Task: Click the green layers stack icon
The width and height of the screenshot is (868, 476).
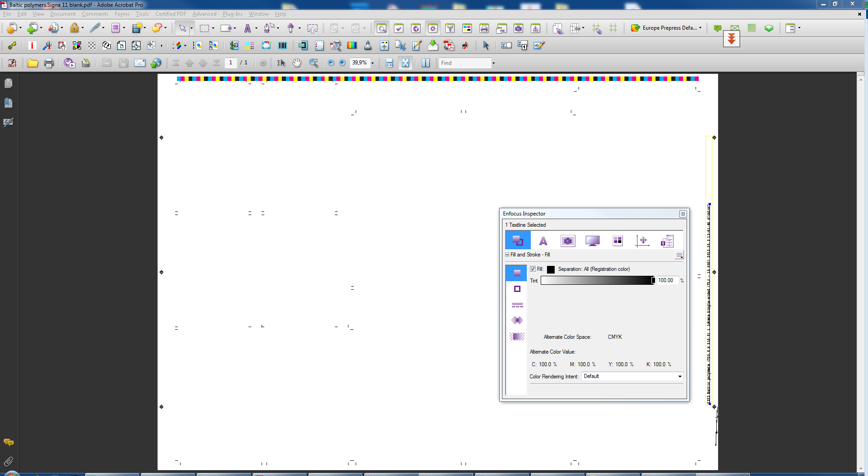Action: pyautogui.click(x=769, y=28)
